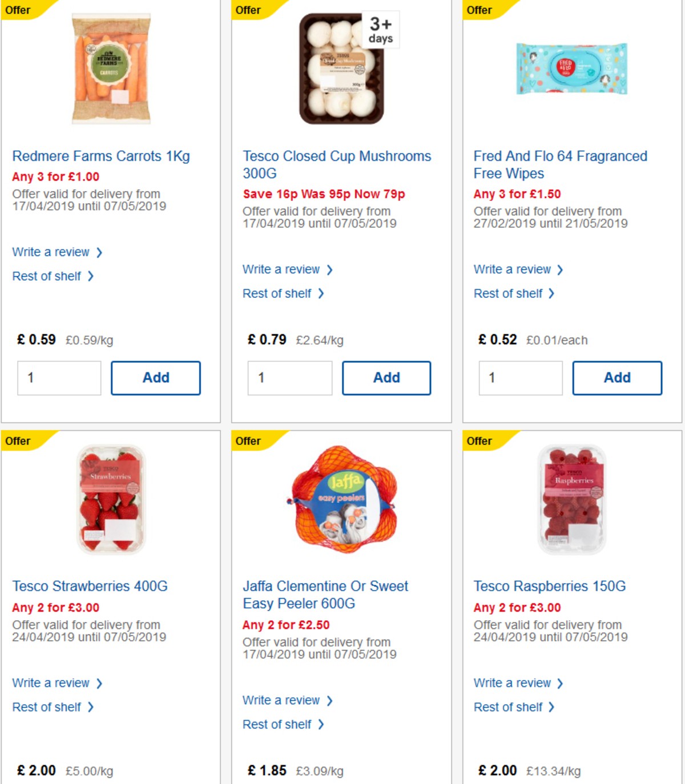Click the raspberries quantity input field
This screenshot has width=685, height=784.
519,783
